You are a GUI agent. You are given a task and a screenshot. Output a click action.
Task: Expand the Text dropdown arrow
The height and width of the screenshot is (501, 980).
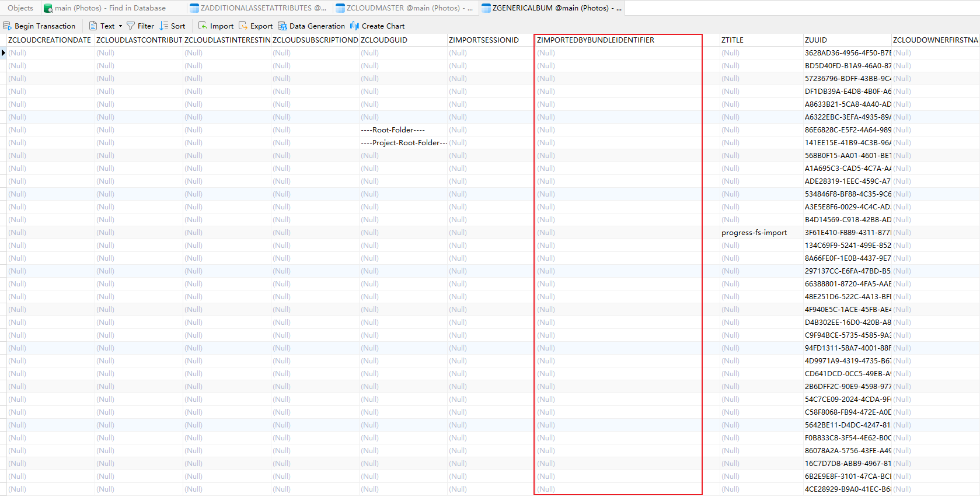pyautogui.click(x=120, y=26)
